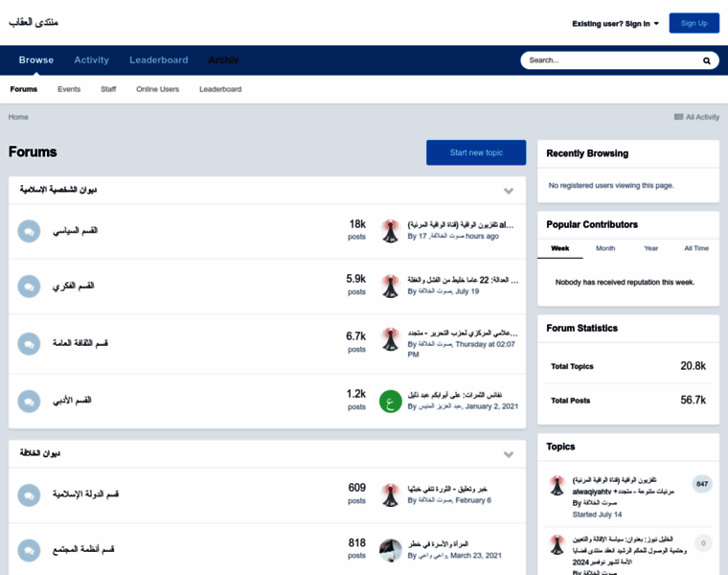
Task: Collapse the ديوان الخلافة category
Action: click(509, 454)
